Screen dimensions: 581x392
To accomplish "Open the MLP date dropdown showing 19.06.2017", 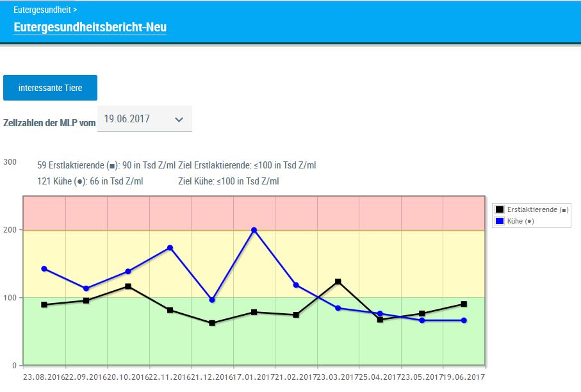I will pyautogui.click(x=144, y=119).
